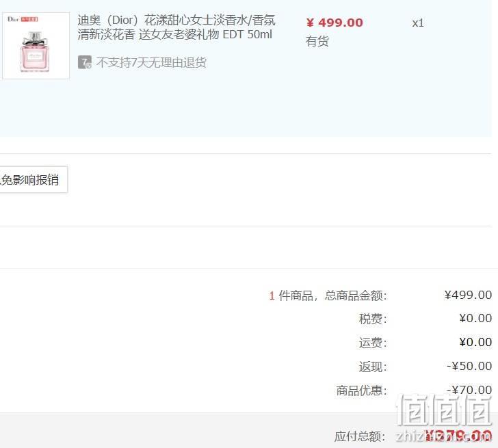
Task: Click the 7-day no-return policy icon
Action: click(85, 62)
